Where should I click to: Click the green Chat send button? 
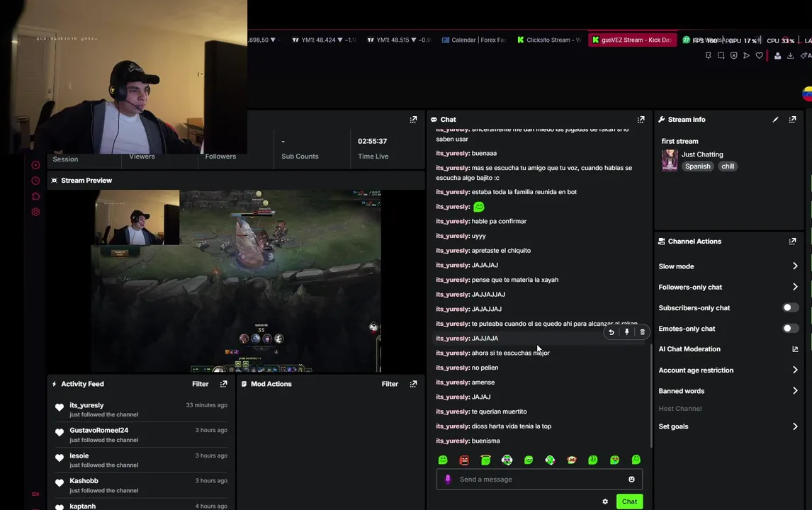[x=629, y=501]
